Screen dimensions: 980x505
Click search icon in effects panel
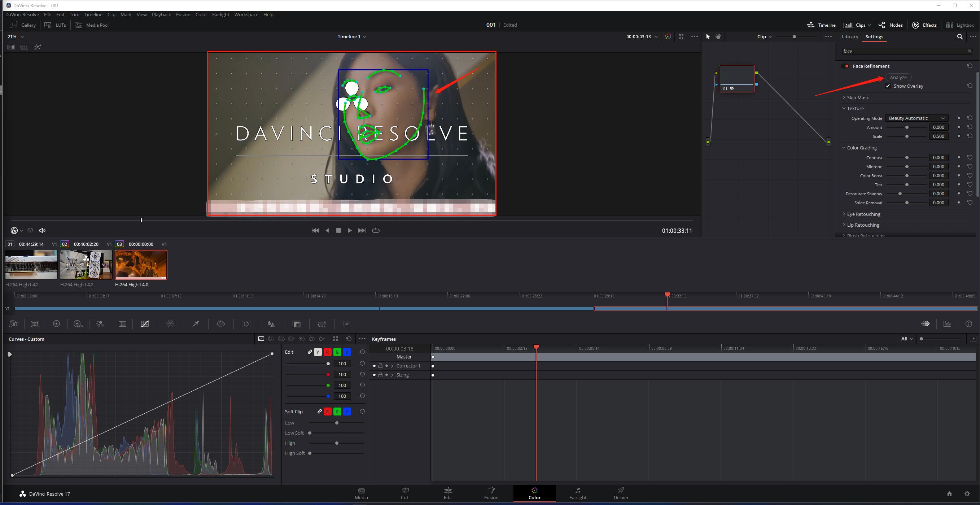(x=959, y=36)
